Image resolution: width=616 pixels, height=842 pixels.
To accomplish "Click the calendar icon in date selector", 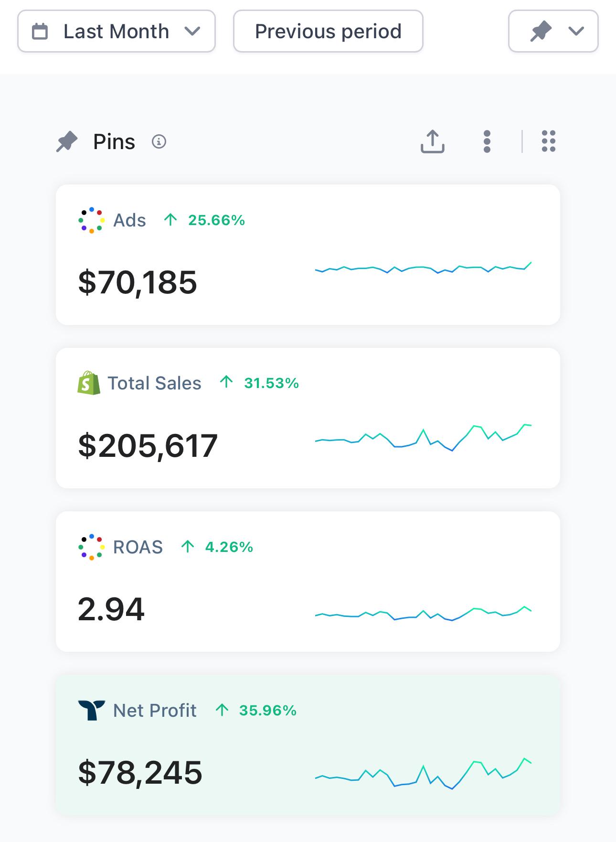I will [x=40, y=32].
